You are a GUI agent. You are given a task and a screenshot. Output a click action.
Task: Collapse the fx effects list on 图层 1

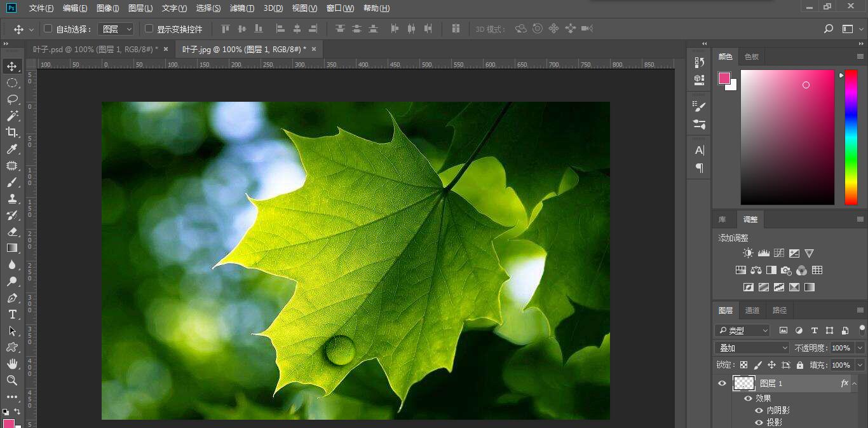click(855, 383)
